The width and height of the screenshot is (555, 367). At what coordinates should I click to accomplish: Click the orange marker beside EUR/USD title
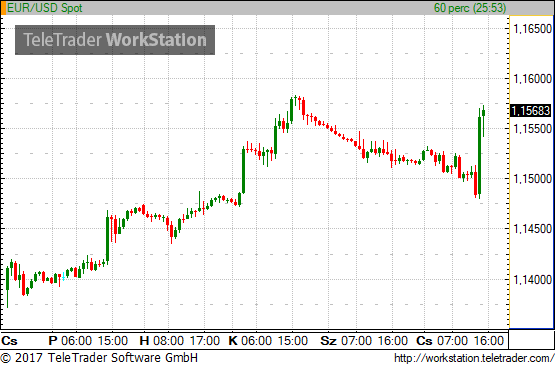pos(4,8)
